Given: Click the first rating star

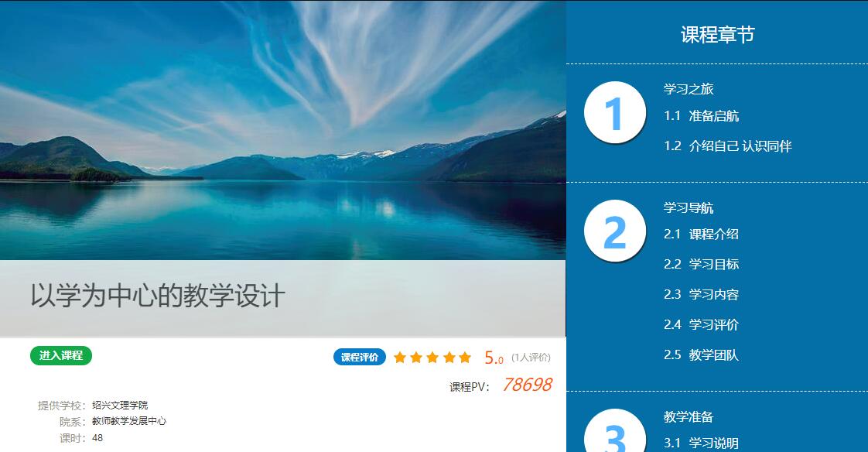Looking at the screenshot, I should [400, 358].
